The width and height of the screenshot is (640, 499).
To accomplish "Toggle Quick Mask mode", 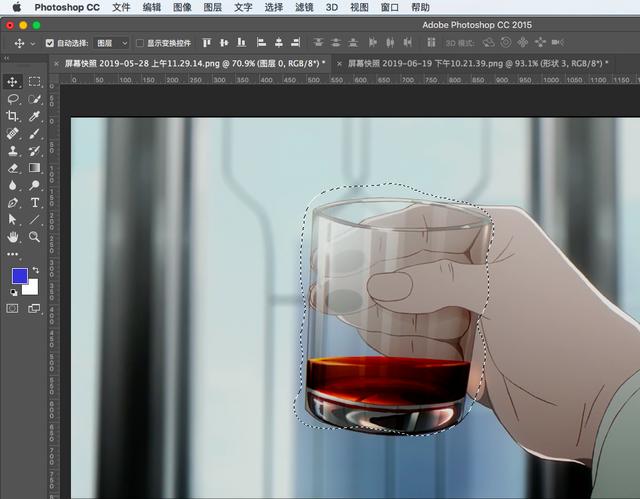I will 12,308.
